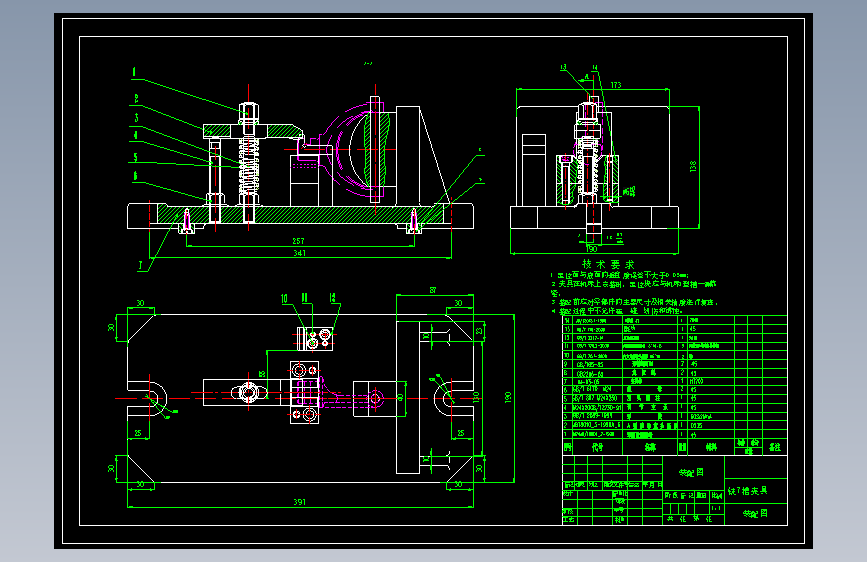Click part balloon number 6

point(135,176)
